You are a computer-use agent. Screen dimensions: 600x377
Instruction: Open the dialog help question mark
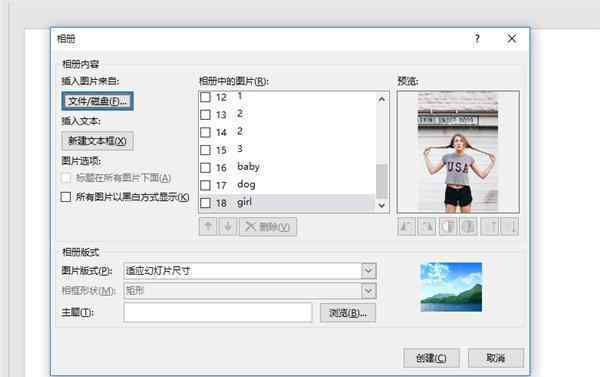click(477, 39)
